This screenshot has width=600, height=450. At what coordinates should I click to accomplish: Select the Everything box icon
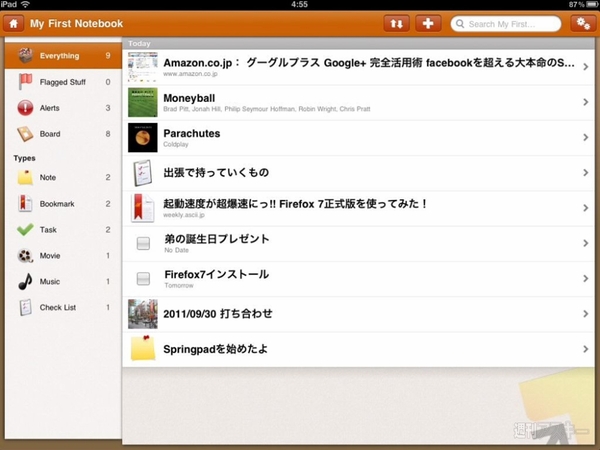[x=26, y=56]
